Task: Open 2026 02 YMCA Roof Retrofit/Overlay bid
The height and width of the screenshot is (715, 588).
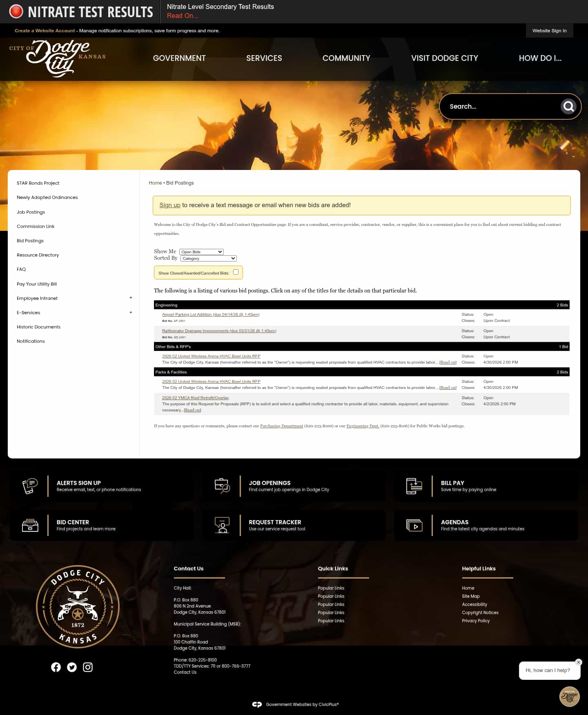Action: point(196,398)
